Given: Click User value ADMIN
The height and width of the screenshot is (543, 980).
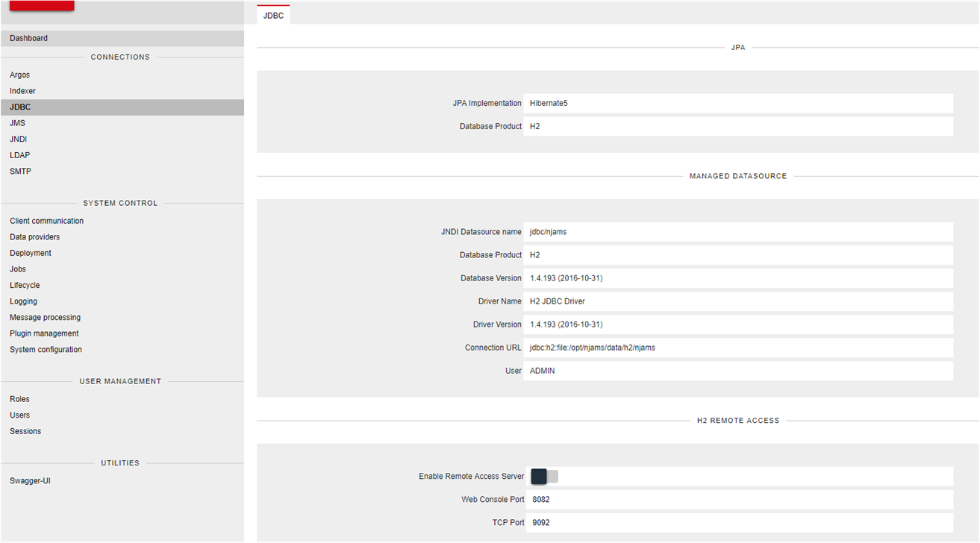Looking at the screenshot, I should [738, 371].
